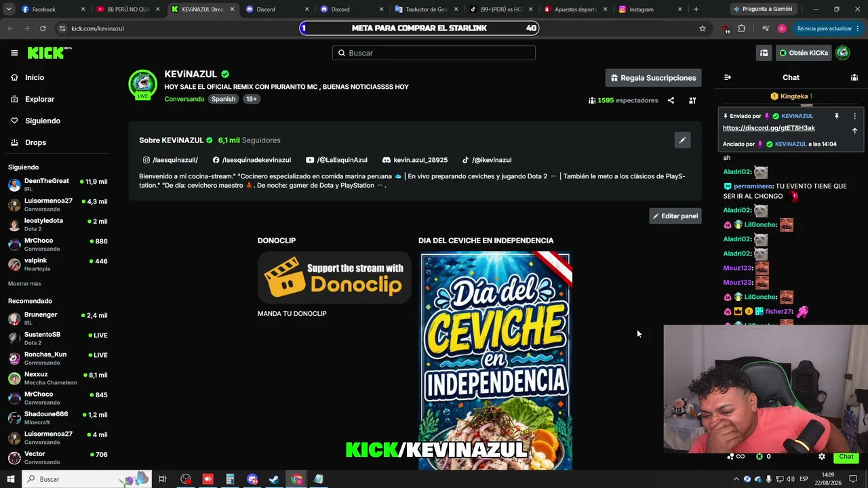
Task: Open SustentoSB's recommended channel
Action: coord(58,338)
